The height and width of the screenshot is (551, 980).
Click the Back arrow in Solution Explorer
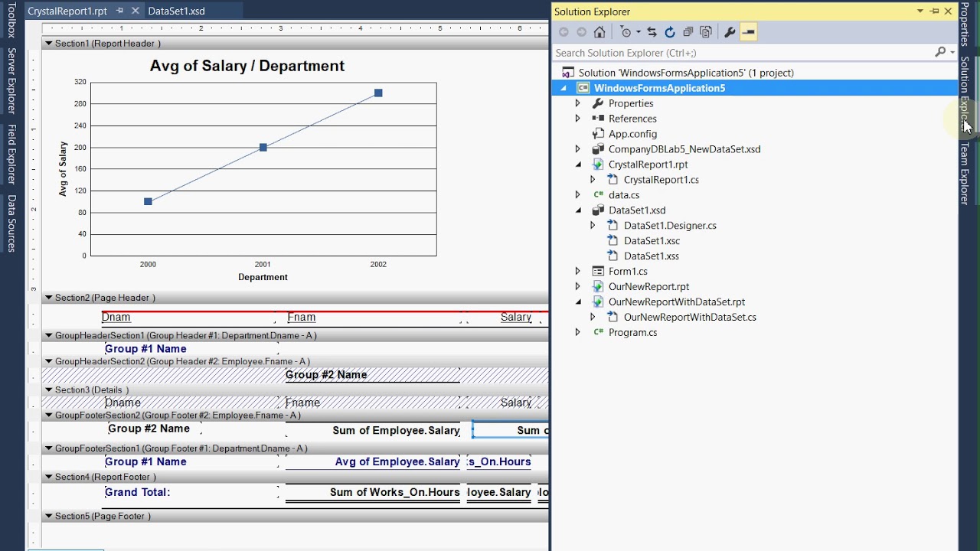(563, 32)
